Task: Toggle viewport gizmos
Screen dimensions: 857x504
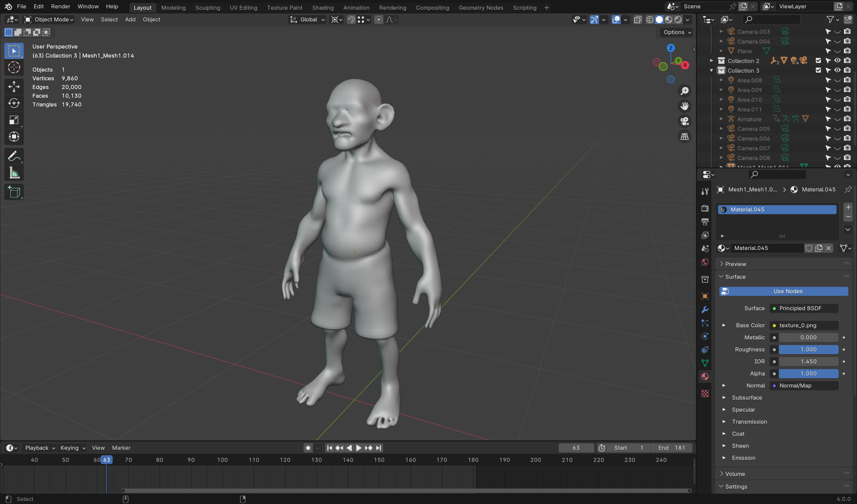Action: (594, 19)
